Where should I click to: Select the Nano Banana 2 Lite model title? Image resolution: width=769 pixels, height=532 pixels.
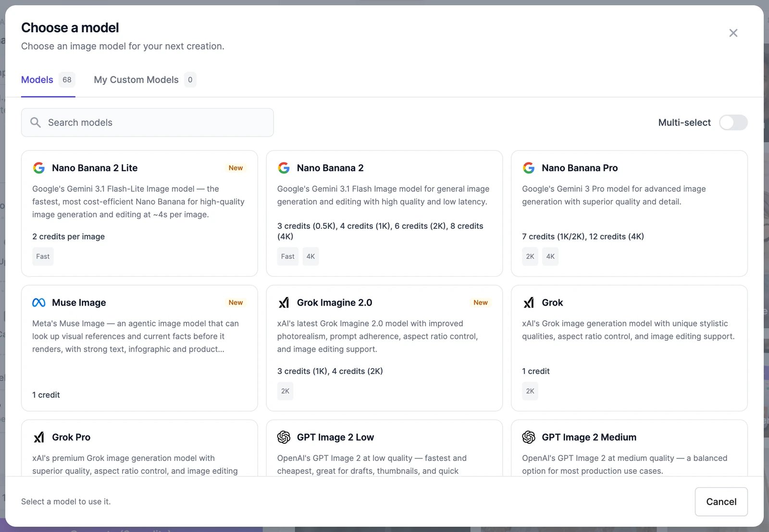[x=95, y=168]
